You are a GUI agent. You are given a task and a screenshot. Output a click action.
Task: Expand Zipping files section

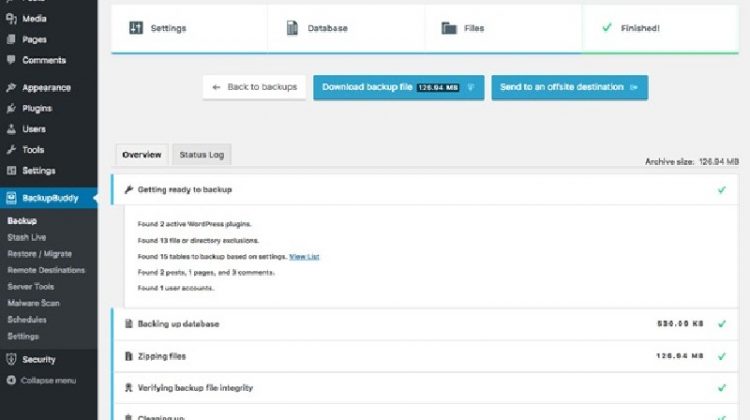[x=425, y=356]
